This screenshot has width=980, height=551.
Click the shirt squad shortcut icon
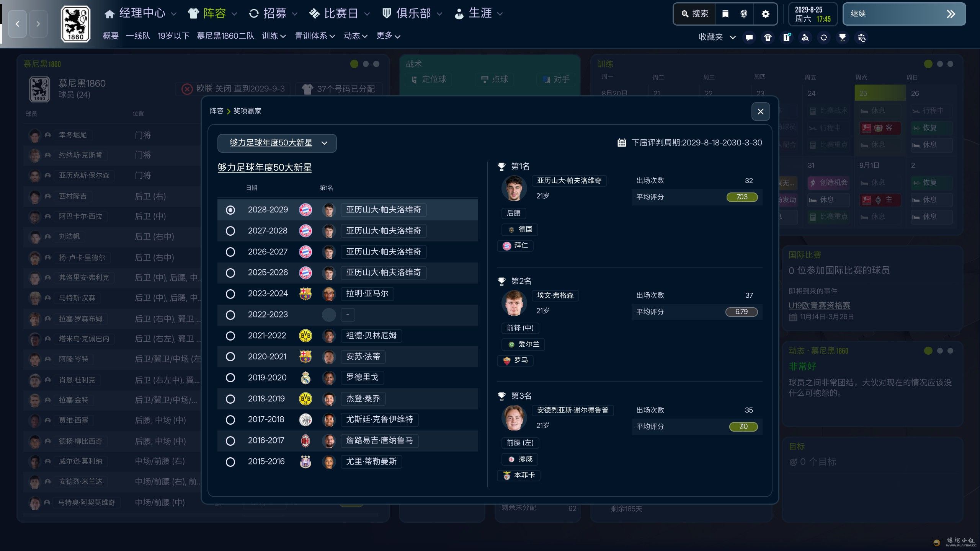coord(768,37)
